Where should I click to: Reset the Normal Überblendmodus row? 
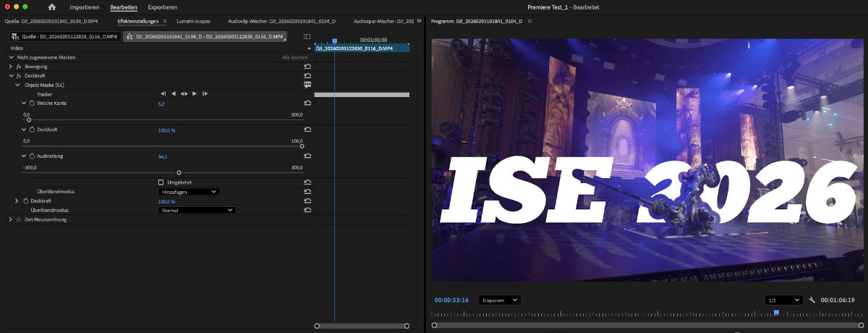307,210
